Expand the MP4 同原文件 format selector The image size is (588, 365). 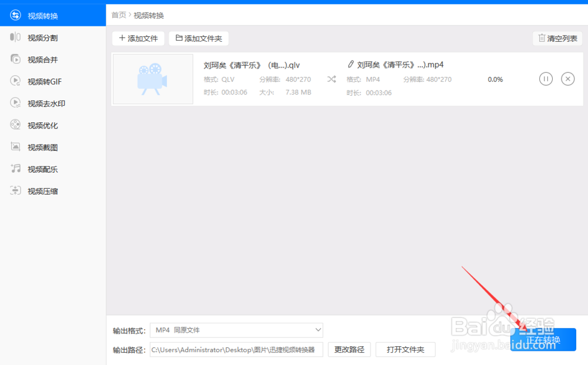click(x=236, y=330)
